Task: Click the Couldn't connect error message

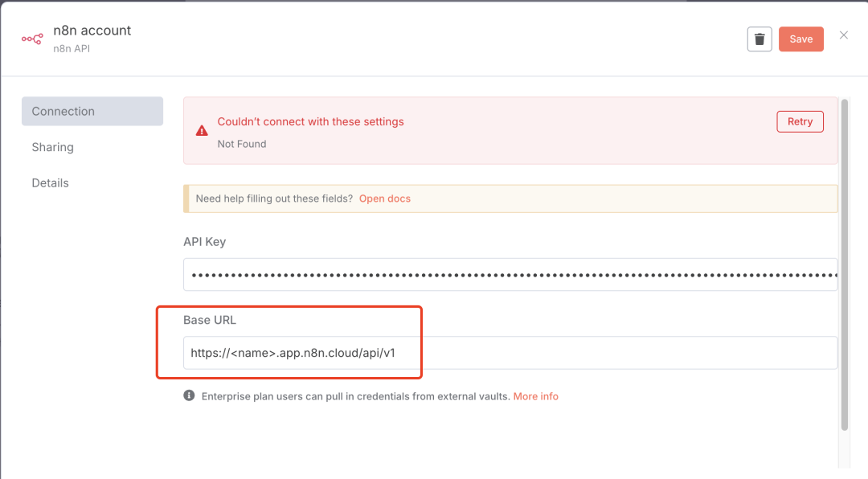Action: coord(310,122)
